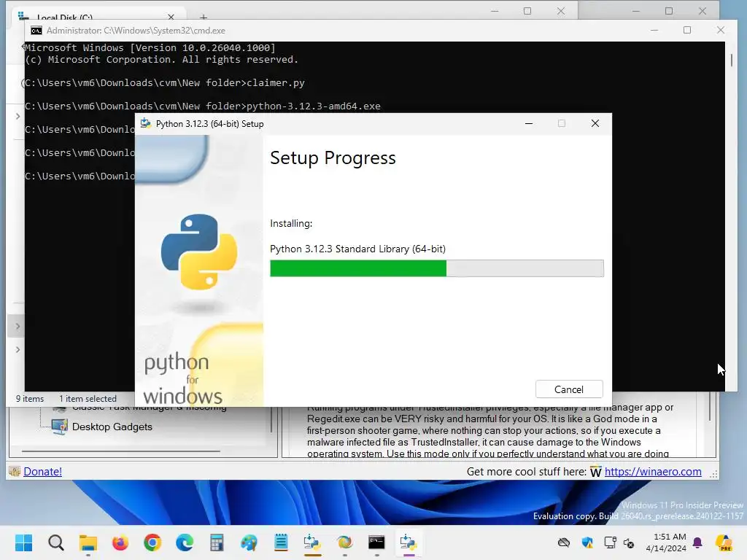The width and height of the screenshot is (747, 560).
Task: Click the green installation progress bar
Action: [x=357, y=268]
